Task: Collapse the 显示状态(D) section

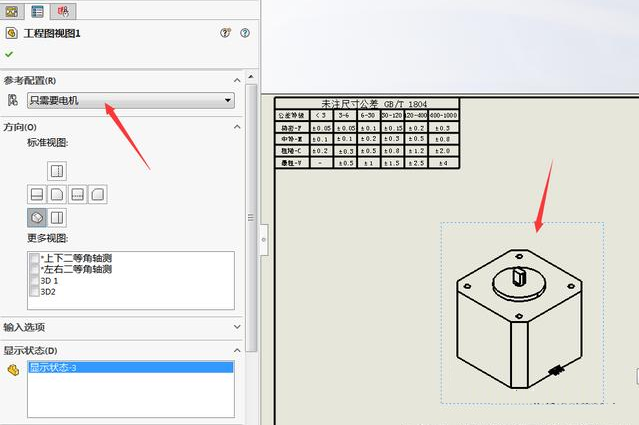Action: click(x=237, y=350)
